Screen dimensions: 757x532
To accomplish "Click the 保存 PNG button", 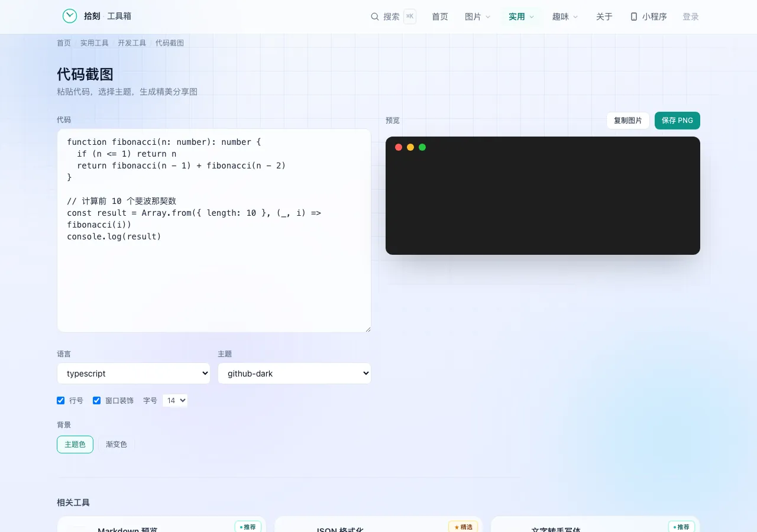I will (x=677, y=121).
